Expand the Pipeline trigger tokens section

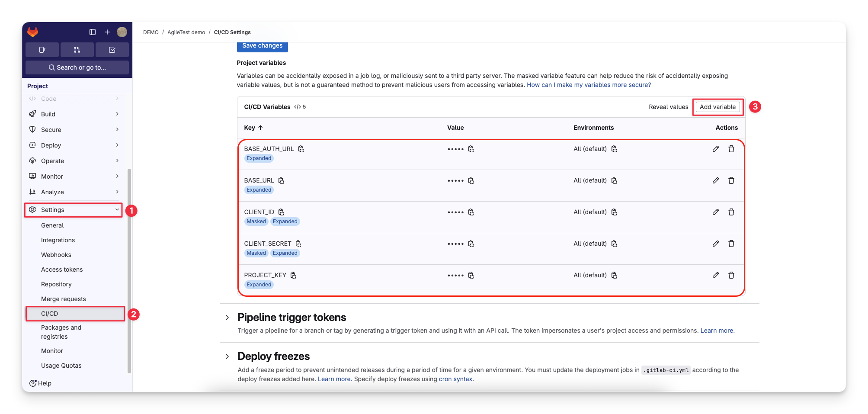coord(227,317)
